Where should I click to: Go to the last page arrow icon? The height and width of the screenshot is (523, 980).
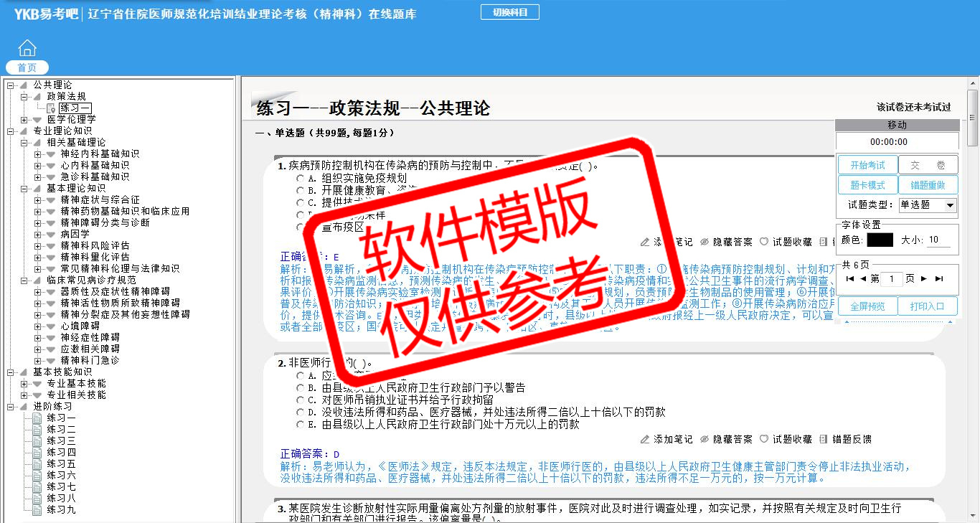coord(939,278)
